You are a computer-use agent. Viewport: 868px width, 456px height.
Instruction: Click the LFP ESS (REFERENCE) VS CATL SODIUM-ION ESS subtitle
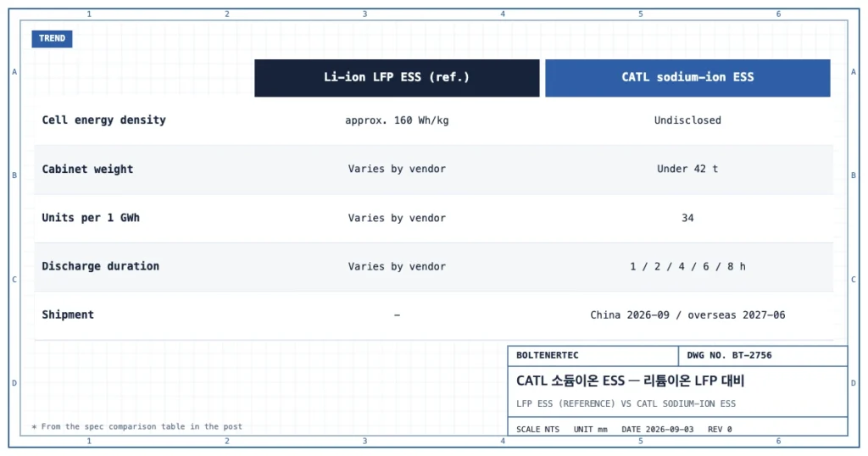coord(626,404)
